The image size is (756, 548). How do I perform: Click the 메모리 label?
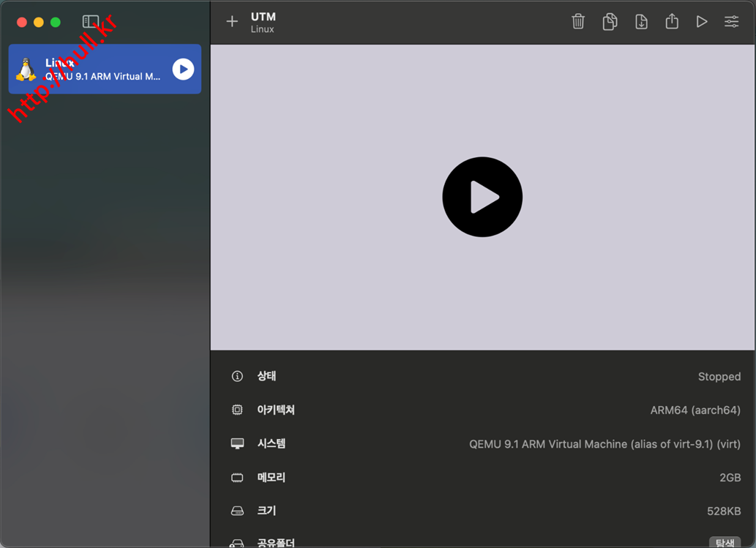[271, 477]
